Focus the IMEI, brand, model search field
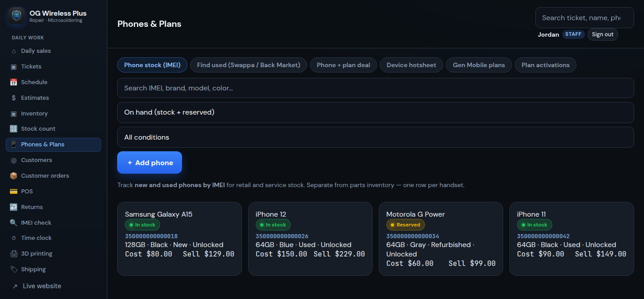The image size is (644, 299). [x=376, y=88]
